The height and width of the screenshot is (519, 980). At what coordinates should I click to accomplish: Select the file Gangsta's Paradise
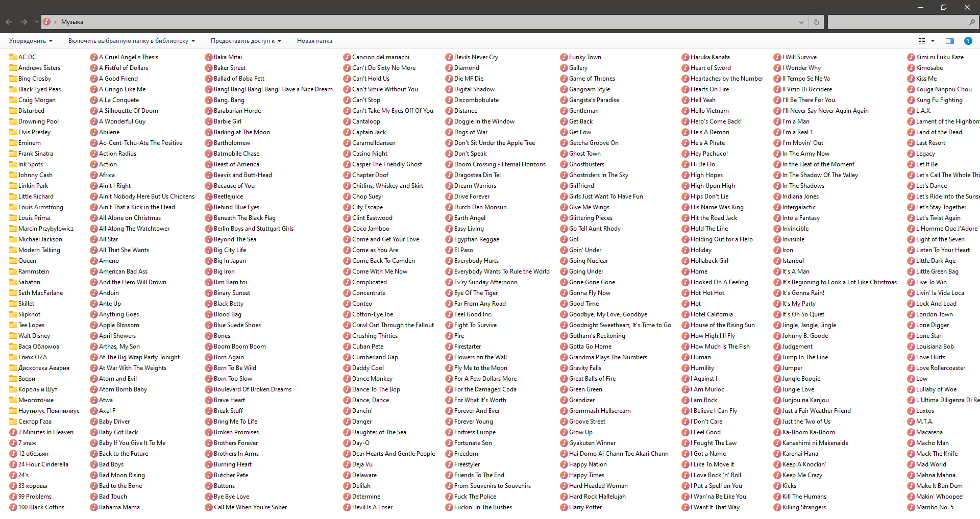coord(590,100)
